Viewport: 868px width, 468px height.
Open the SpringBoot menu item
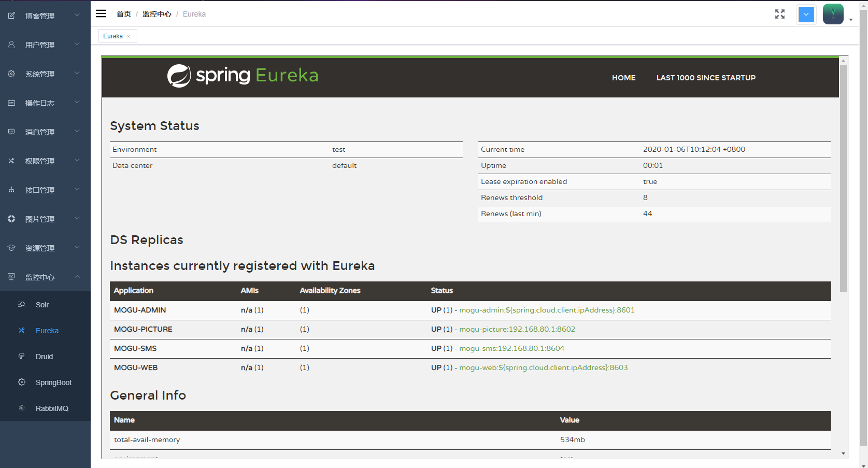click(45, 382)
